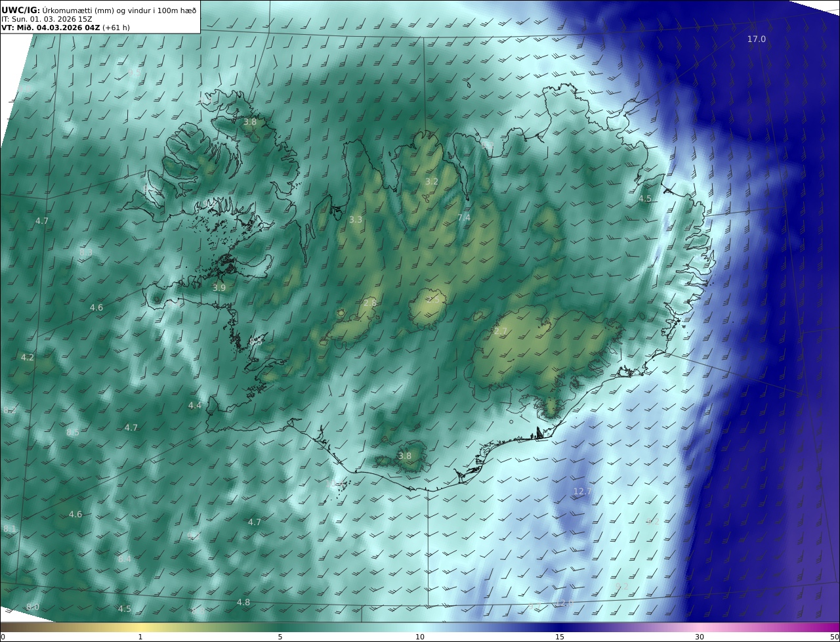
Task: Click the 8.4 value label
Action: 125,559
